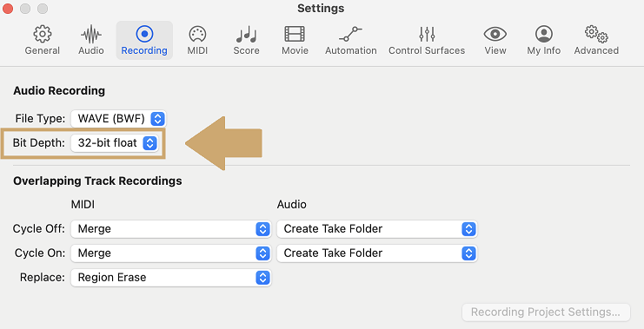The image size is (644, 329).
Task: Switch to Audio waveform settings pane
Action: pyautogui.click(x=90, y=40)
